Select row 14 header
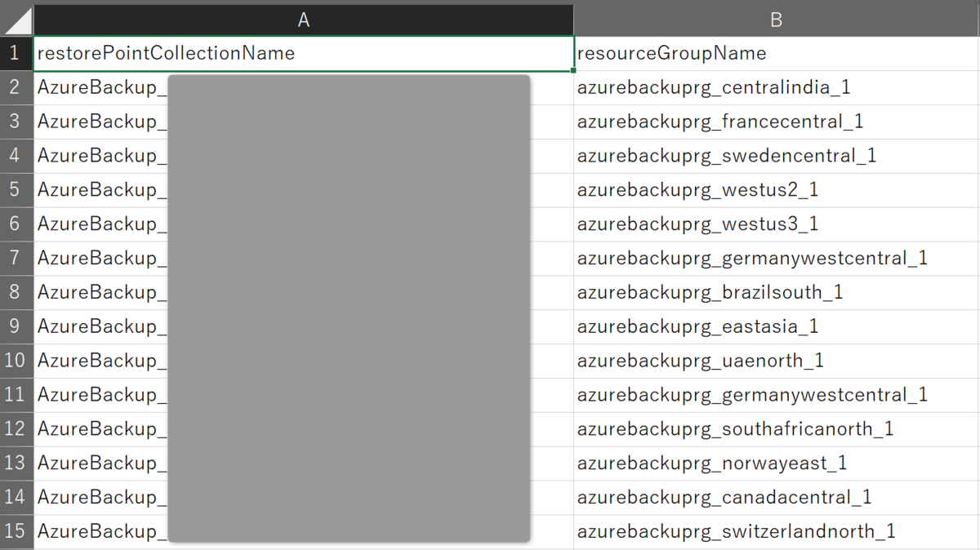 [x=16, y=498]
